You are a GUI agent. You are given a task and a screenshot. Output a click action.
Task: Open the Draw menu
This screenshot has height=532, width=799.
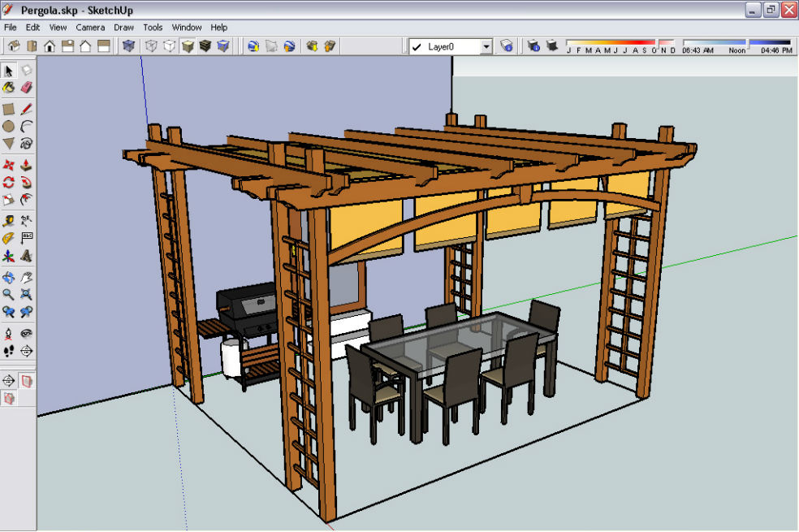click(123, 28)
